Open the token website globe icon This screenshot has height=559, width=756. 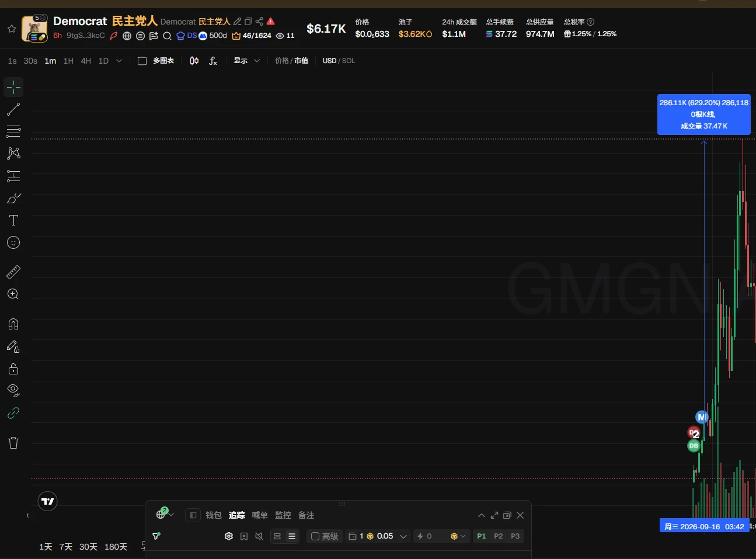(127, 36)
